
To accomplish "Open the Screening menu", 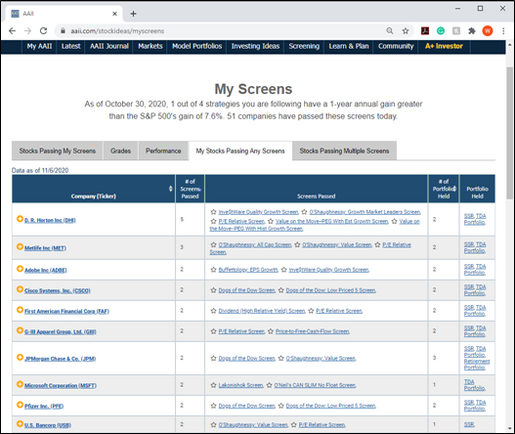I will click(x=304, y=46).
